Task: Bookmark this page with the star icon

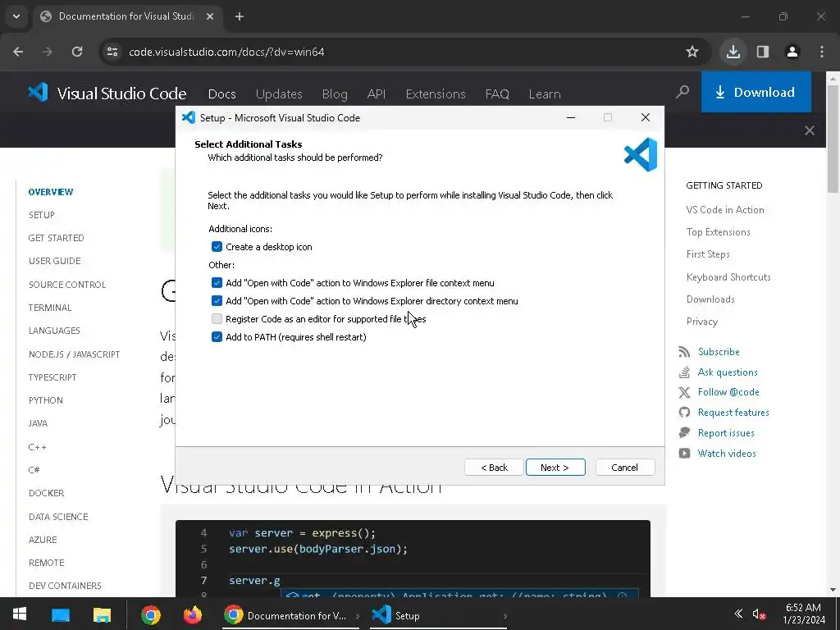Action: (692, 52)
